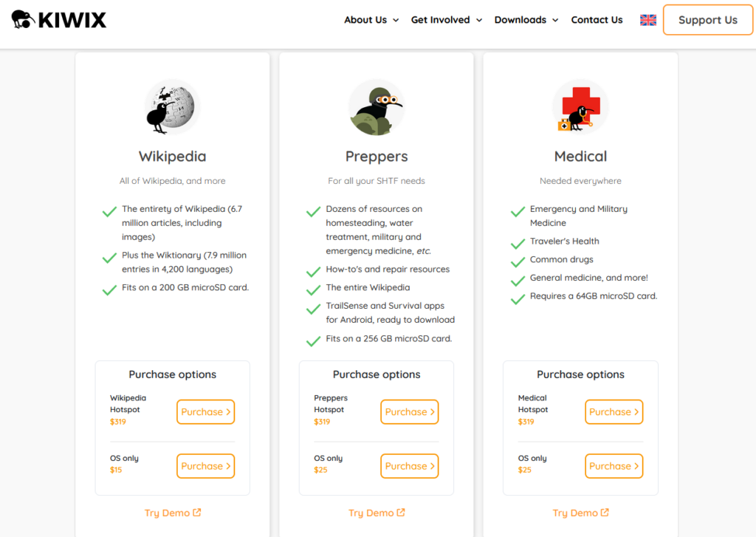Click external-link icon beside Wikipedia Try Demo
The width and height of the screenshot is (756, 537).
click(x=196, y=513)
